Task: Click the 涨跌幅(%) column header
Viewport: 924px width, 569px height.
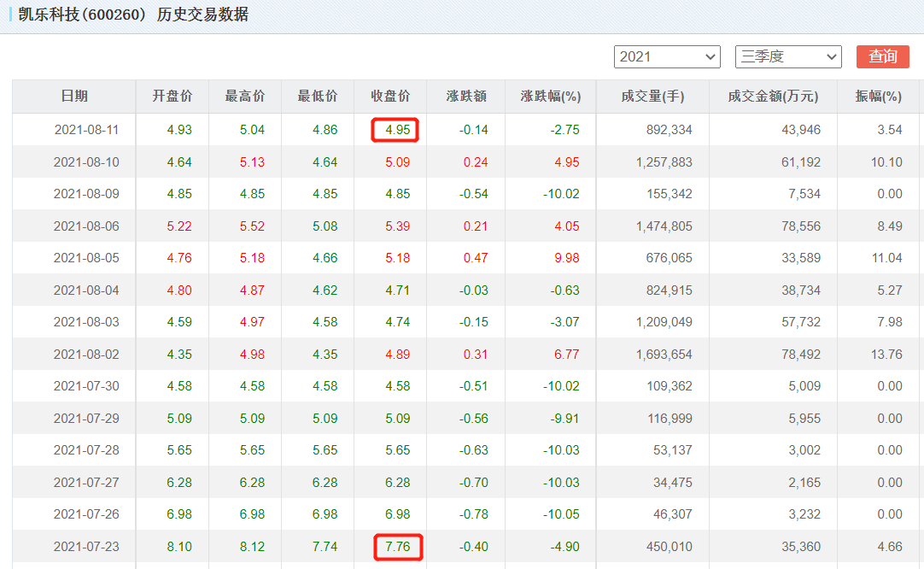Action: click(551, 96)
